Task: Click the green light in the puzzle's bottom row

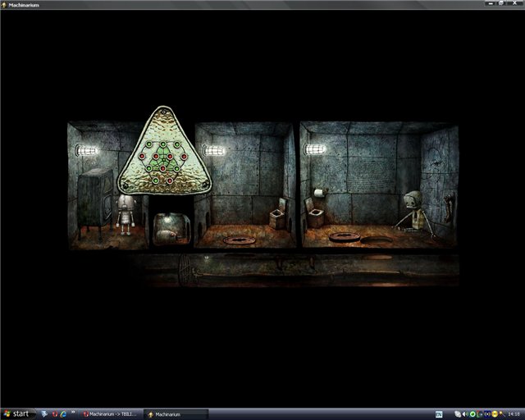Action: (156, 180)
